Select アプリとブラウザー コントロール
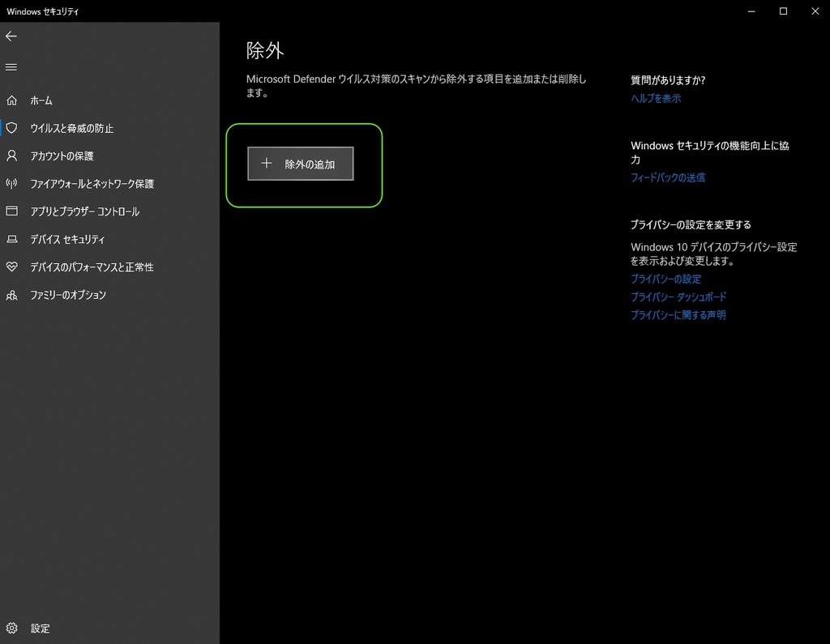Screen dimensions: 830x644 (109, 211)
